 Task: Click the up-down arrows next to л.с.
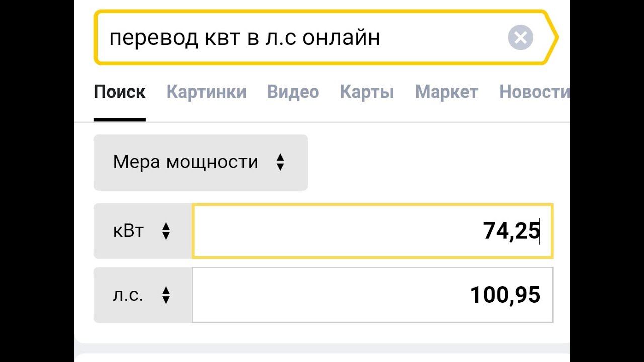(x=166, y=295)
